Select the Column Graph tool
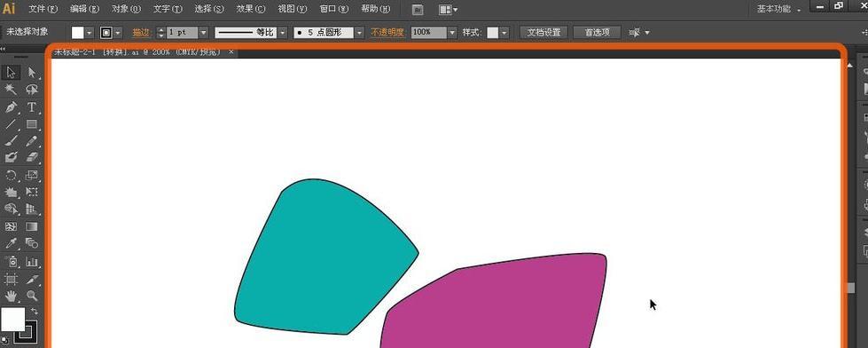The height and width of the screenshot is (348, 868). [x=32, y=261]
